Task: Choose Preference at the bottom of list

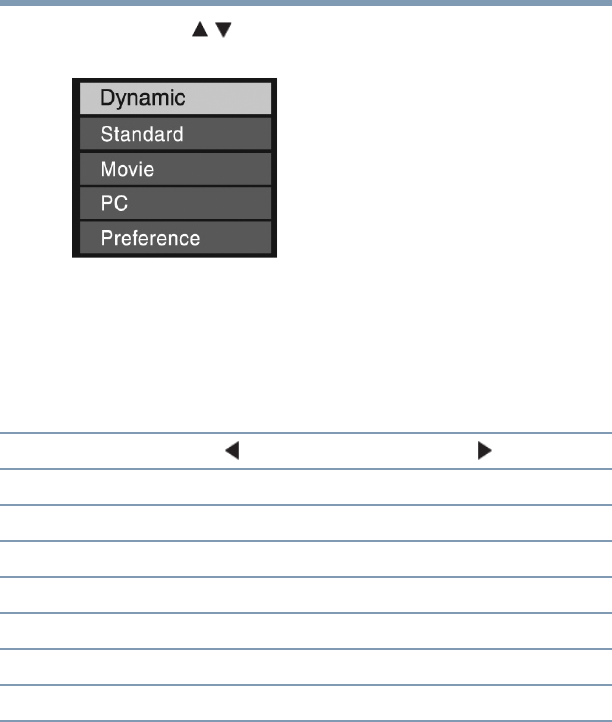Action: [173, 238]
